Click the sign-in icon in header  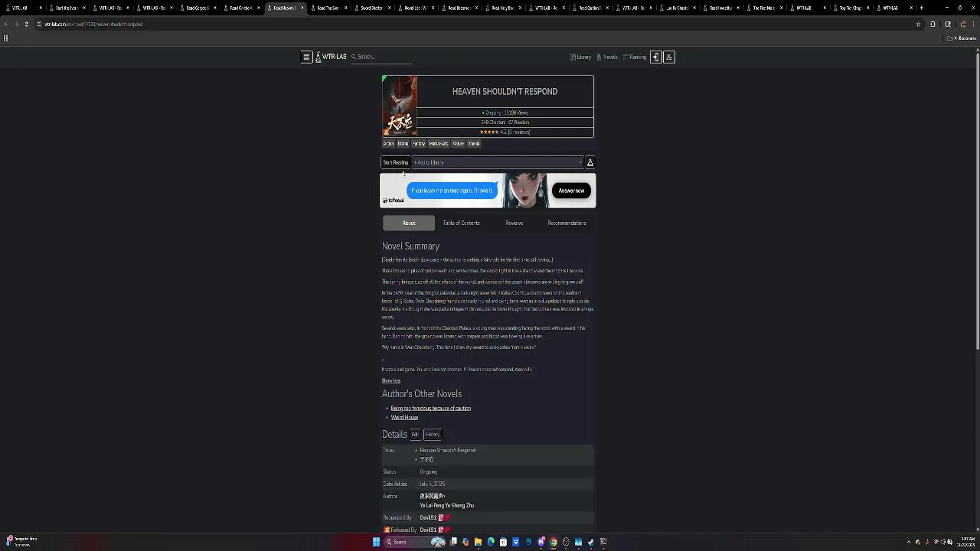point(655,57)
